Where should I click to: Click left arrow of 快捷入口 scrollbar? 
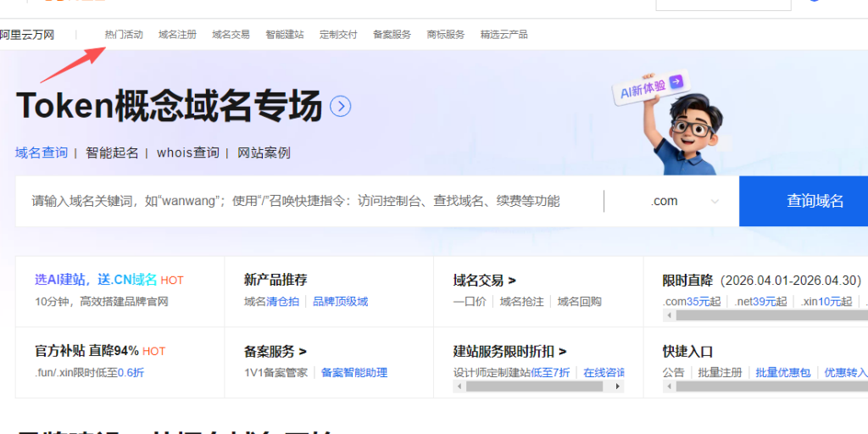669,387
